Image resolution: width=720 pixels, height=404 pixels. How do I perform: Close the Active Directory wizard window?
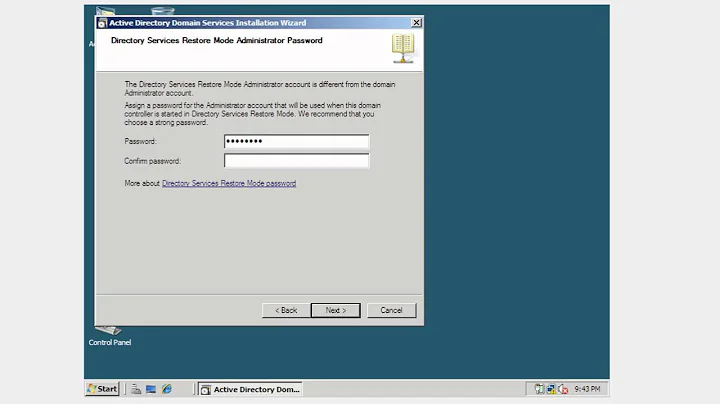[416, 22]
